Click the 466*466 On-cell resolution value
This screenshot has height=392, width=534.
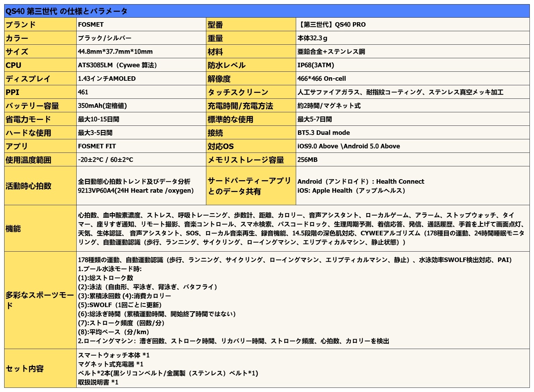[x=321, y=79]
